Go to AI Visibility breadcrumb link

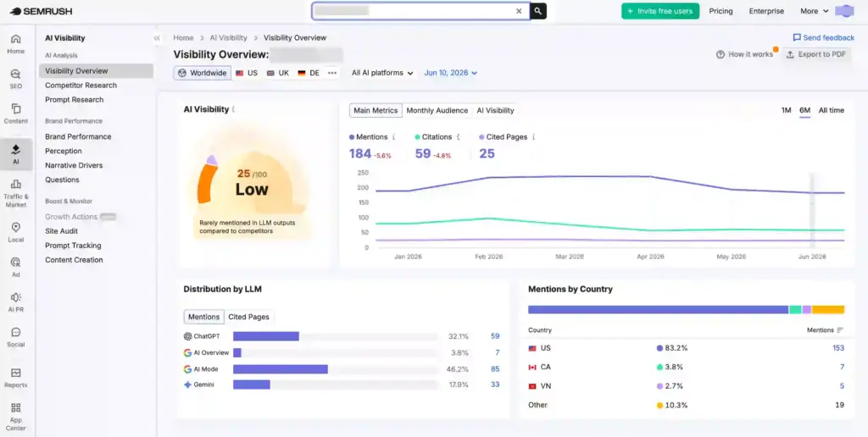pos(228,37)
